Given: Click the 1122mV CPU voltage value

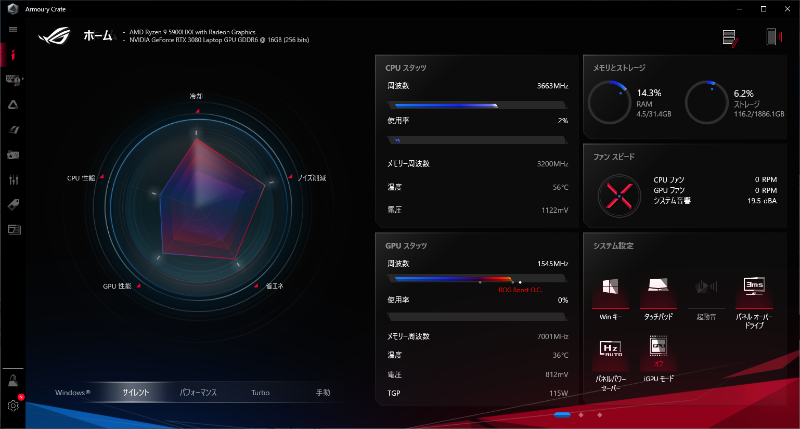Looking at the screenshot, I should [555, 210].
